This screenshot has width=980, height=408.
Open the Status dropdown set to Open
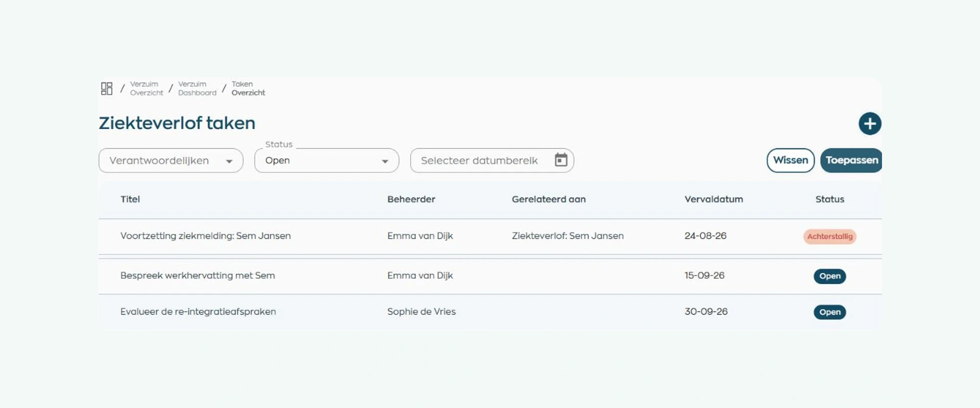point(327,161)
